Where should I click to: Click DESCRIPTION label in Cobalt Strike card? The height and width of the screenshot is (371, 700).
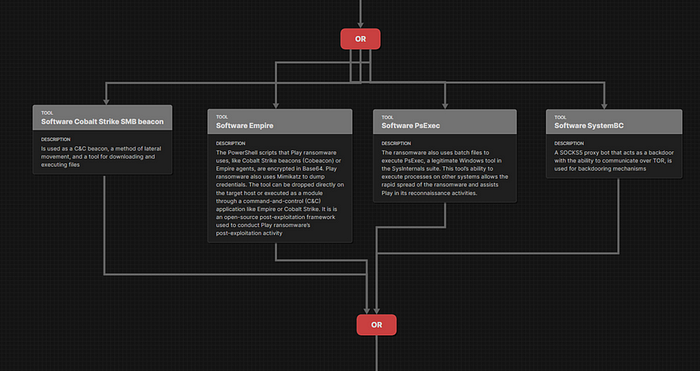tap(55, 139)
